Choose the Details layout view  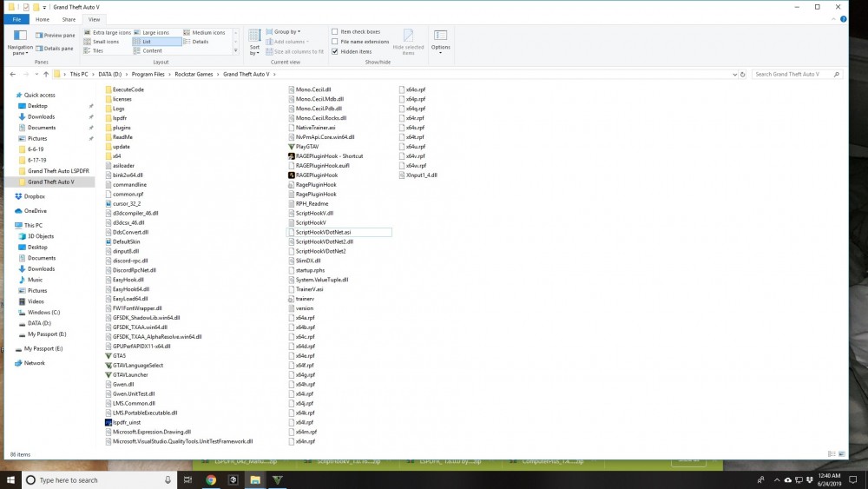(200, 42)
